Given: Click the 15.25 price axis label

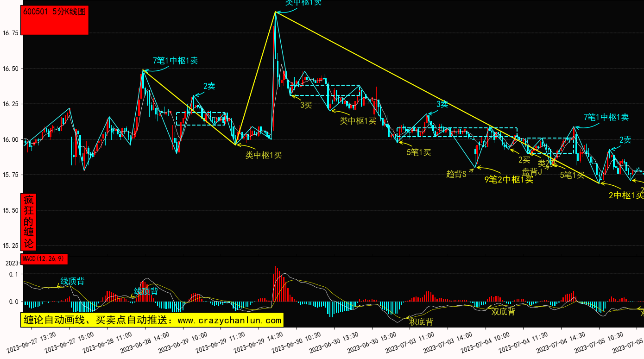Looking at the screenshot, I should click(11, 246).
